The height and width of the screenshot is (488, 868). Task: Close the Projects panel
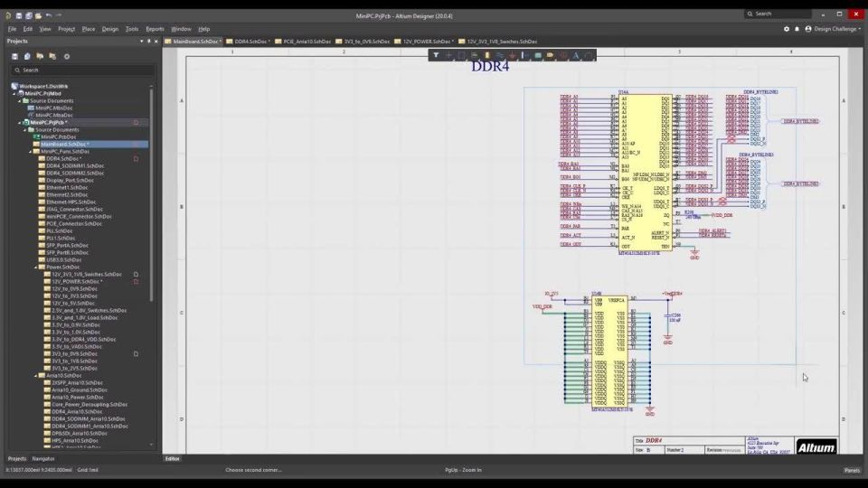pos(156,42)
